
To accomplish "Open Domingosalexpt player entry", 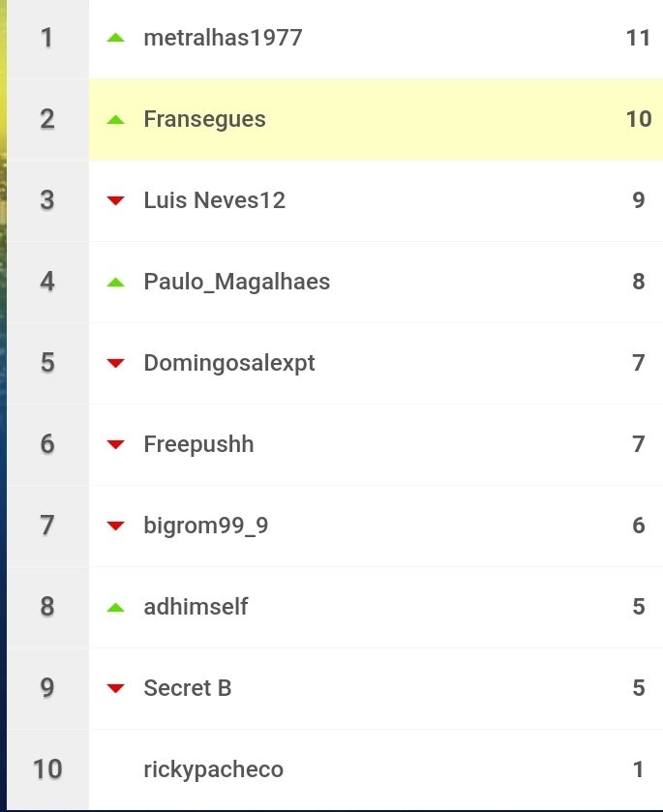I will click(229, 364).
